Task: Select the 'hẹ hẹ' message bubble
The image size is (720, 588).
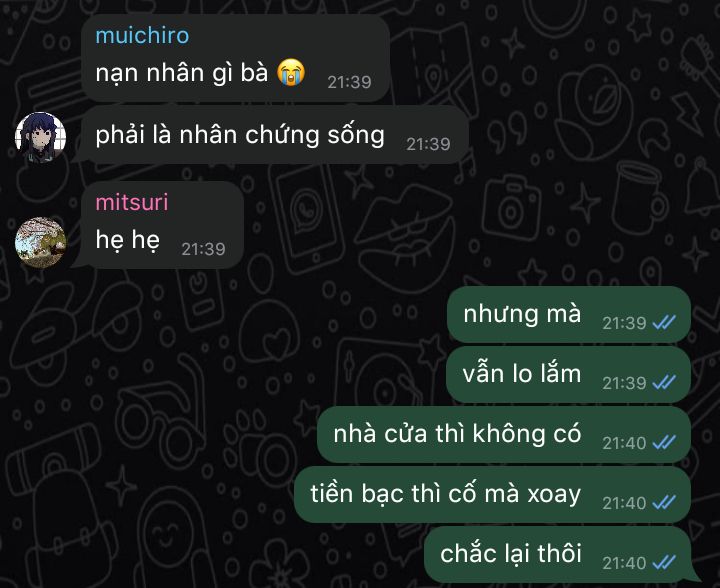Action: pos(161,225)
